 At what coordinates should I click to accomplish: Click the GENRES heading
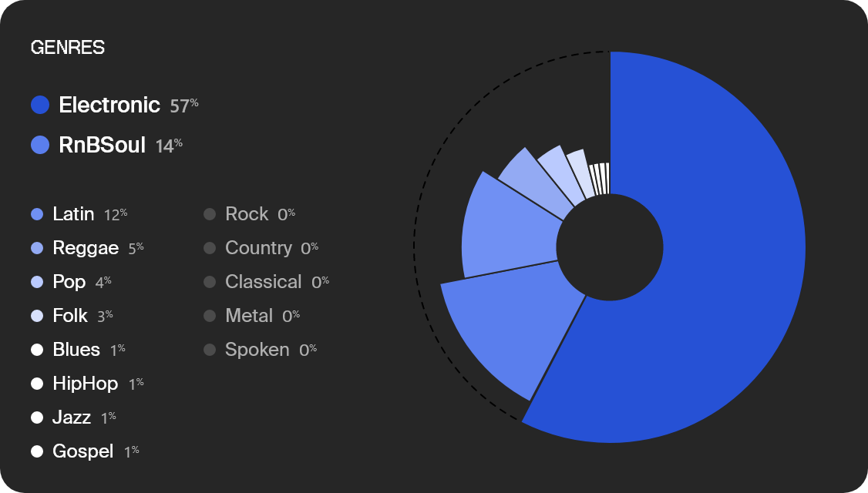(68, 48)
